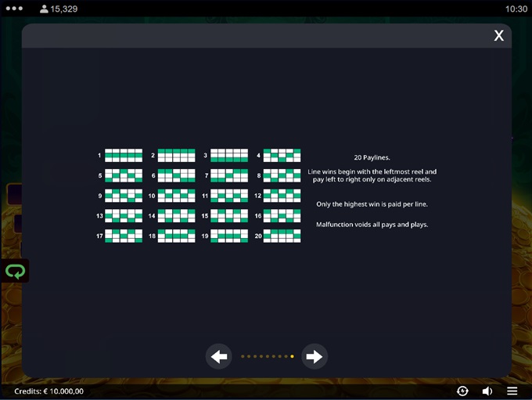
Task: Click payline 11 diagram
Action: tap(229, 196)
